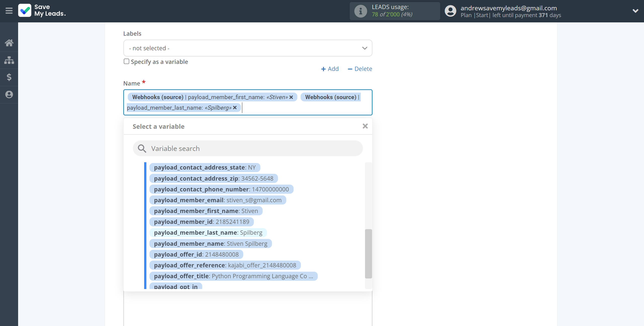
Task: Click the variable list scrollbar thumb
Action: pos(368,254)
